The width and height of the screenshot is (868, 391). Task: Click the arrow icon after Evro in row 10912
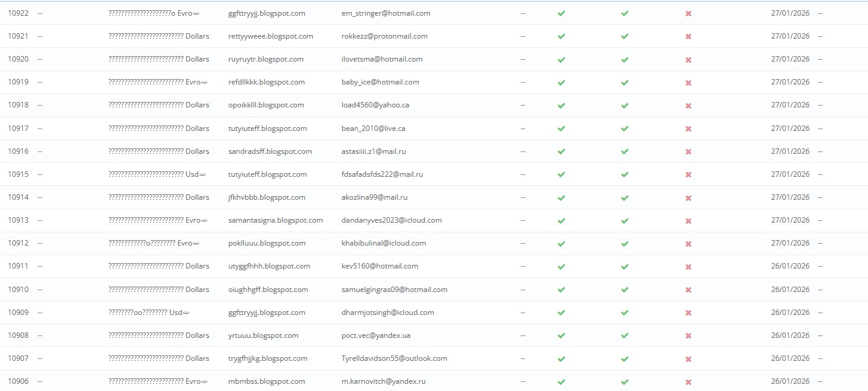(196, 244)
